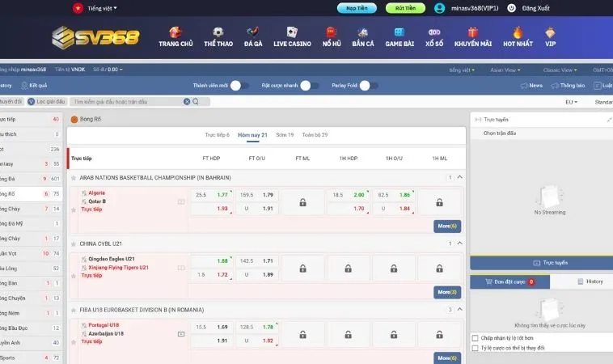The width and height of the screenshot is (613, 364).
Task: Switch to Sớm 19 tab
Action: [285, 135]
